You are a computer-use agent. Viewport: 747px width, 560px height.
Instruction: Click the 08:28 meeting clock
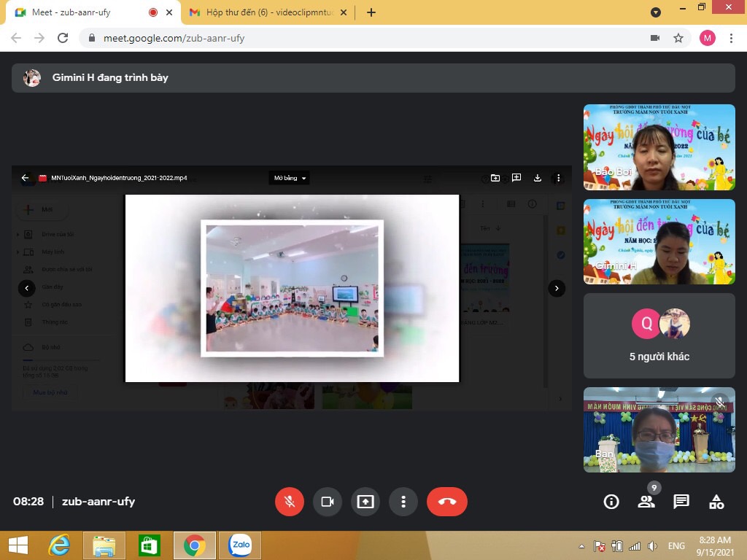(28, 502)
